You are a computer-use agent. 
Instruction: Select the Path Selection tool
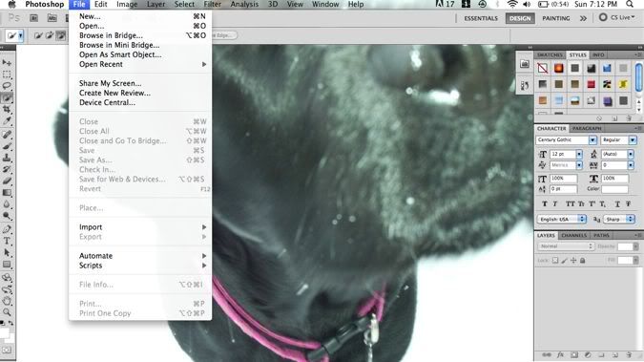tap(7, 252)
